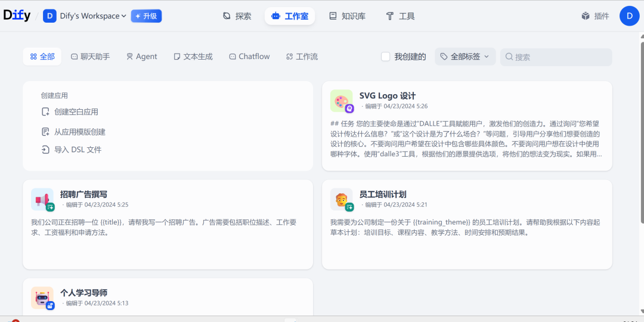Filter by 文本生成 text generation
The image size is (644, 322).
point(193,57)
